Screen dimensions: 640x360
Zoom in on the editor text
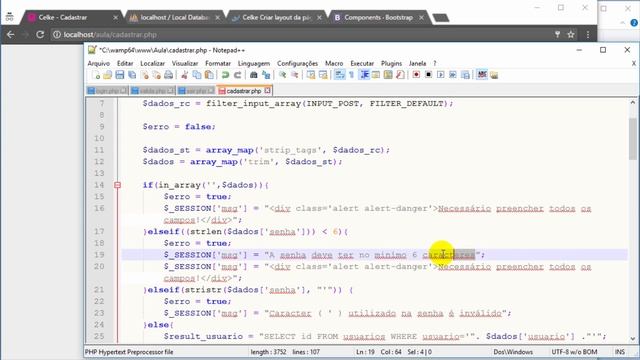pos(282,75)
